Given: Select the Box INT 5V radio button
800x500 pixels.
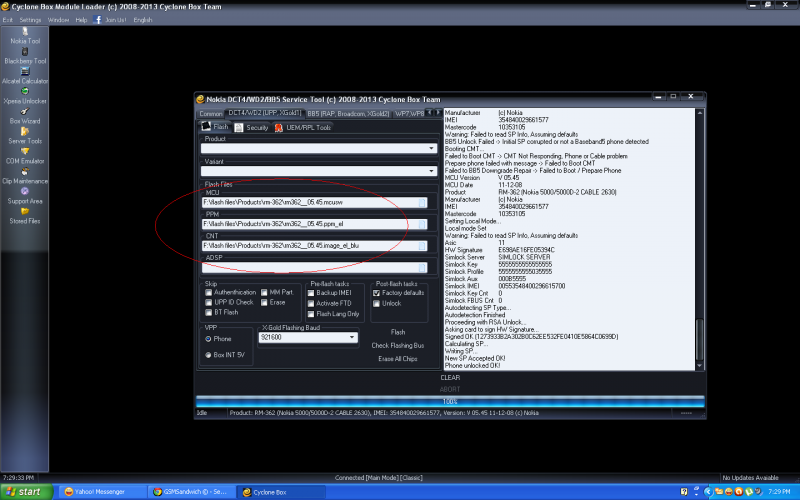Looking at the screenshot, I should click(x=209, y=355).
